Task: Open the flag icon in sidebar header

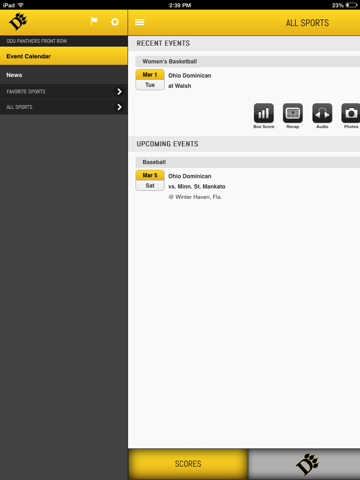Action: 94,22
